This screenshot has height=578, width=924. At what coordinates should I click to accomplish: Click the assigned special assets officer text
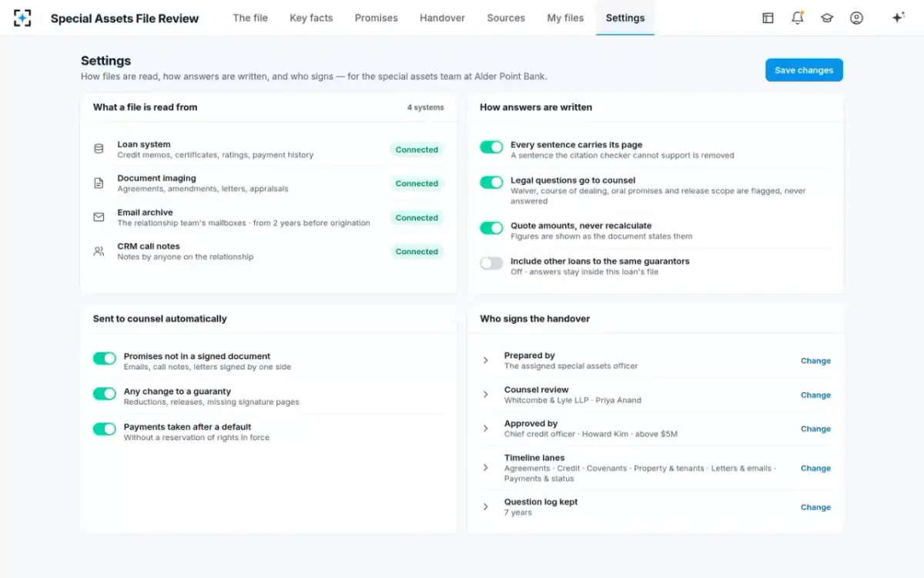point(571,366)
